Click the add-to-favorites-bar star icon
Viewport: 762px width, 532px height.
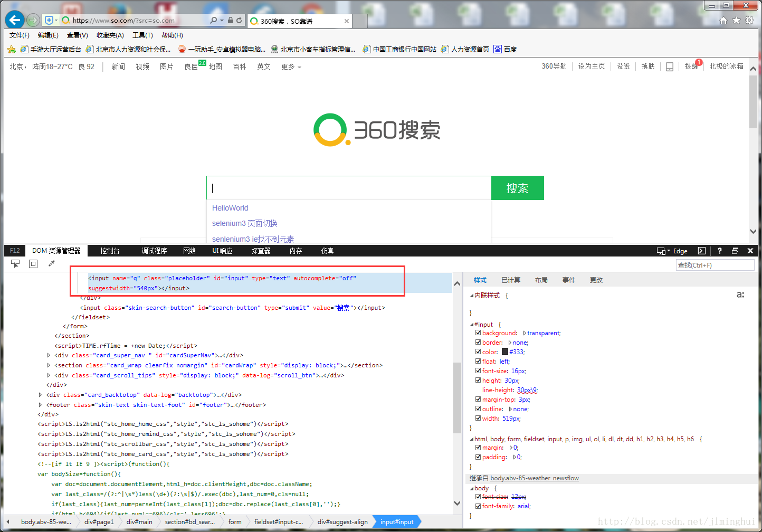12,49
